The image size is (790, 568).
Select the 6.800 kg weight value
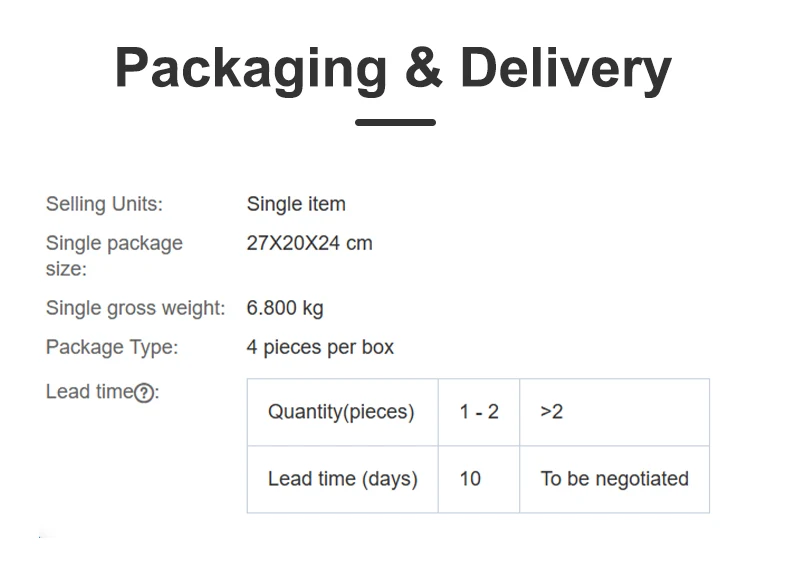click(x=285, y=308)
